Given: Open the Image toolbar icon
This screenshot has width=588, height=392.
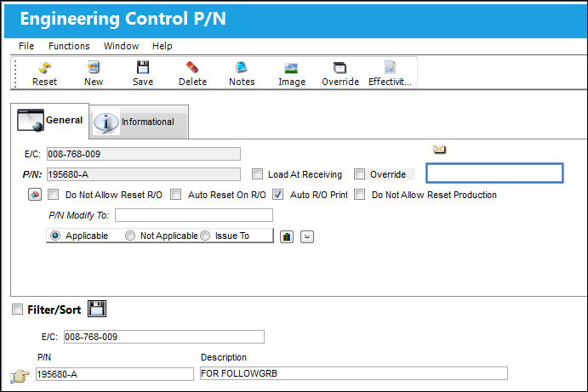Looking at the screenshot, I should point(291,68).
